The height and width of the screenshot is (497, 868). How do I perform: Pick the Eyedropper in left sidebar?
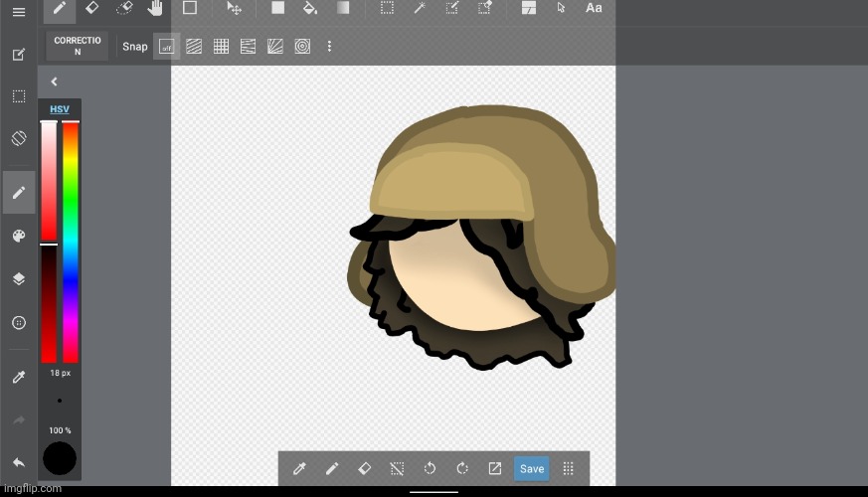coord(19,377)
